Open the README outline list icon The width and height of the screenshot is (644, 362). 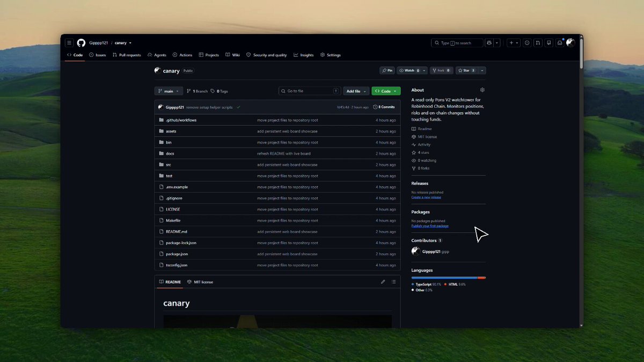coord(393,282)
